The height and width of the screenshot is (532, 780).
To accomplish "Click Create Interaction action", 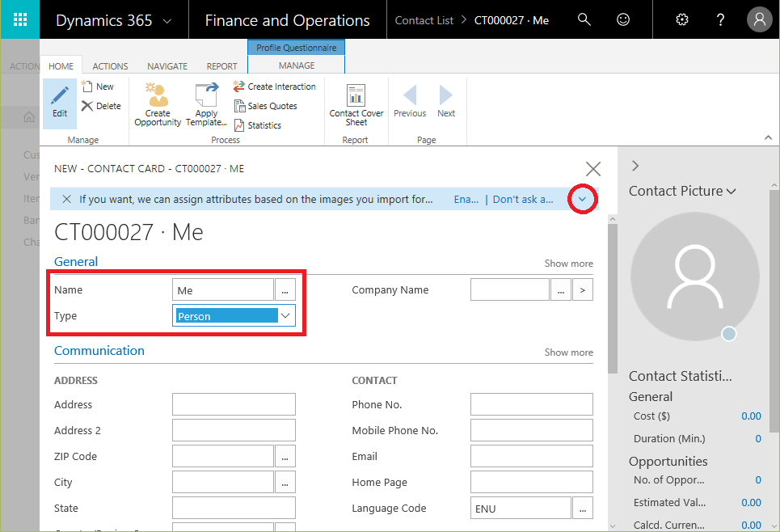I will tap(274, 87).
